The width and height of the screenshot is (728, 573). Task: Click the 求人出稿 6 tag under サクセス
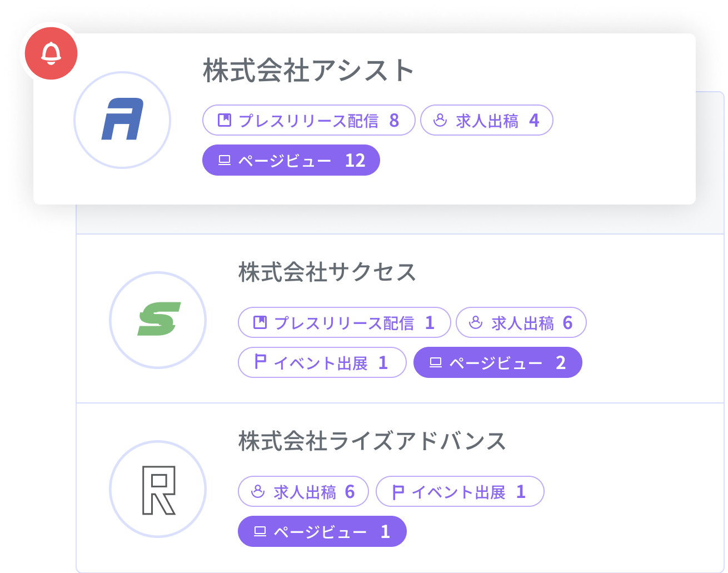(x=521, y=322)
